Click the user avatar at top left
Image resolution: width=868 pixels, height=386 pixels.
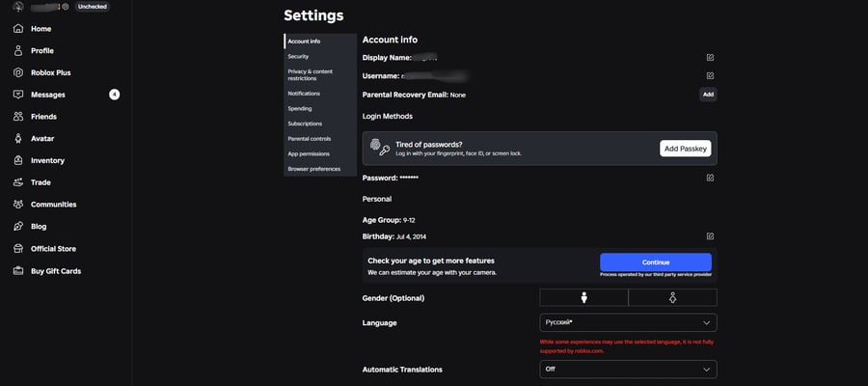click(x=18, y=7)
